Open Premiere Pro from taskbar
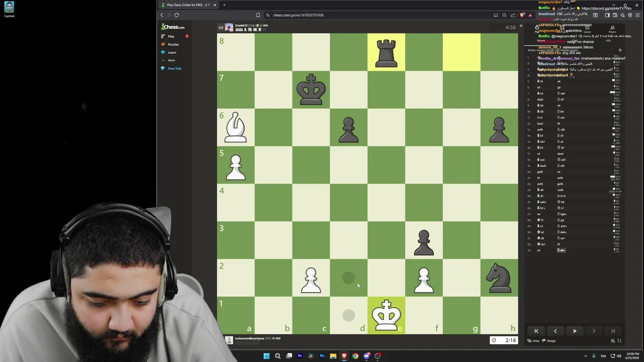644x362 pixels. coord(300,356)
